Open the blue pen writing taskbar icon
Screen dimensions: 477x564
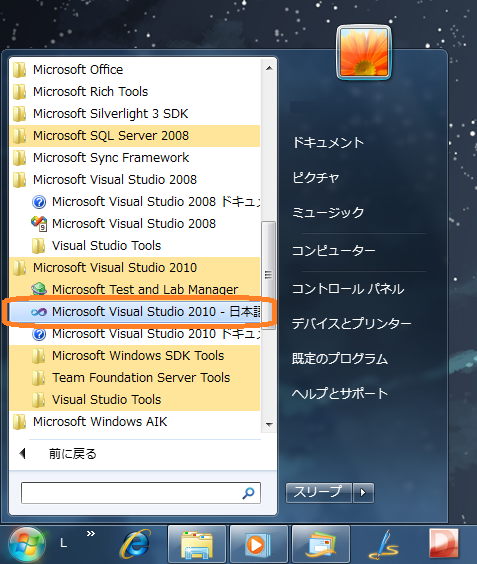[x=383, y=544]
